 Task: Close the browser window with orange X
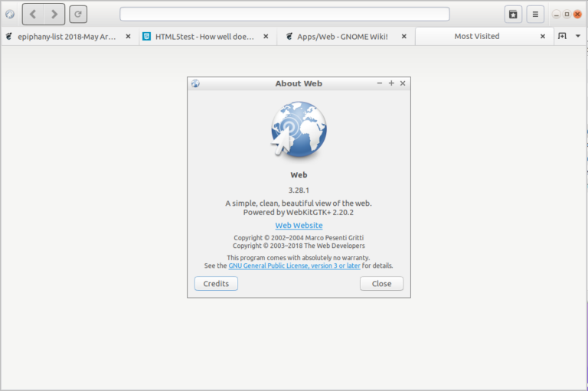click(577, 15)
